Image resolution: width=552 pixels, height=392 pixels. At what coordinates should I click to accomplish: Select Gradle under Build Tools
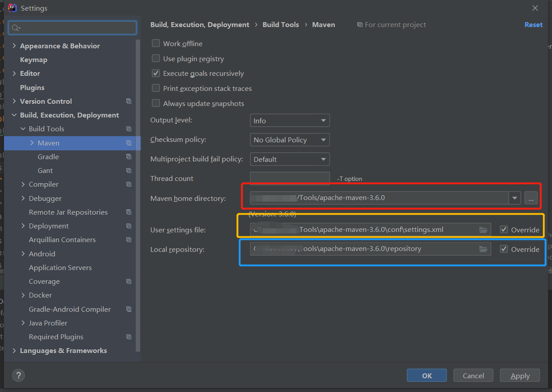(48, 157)
